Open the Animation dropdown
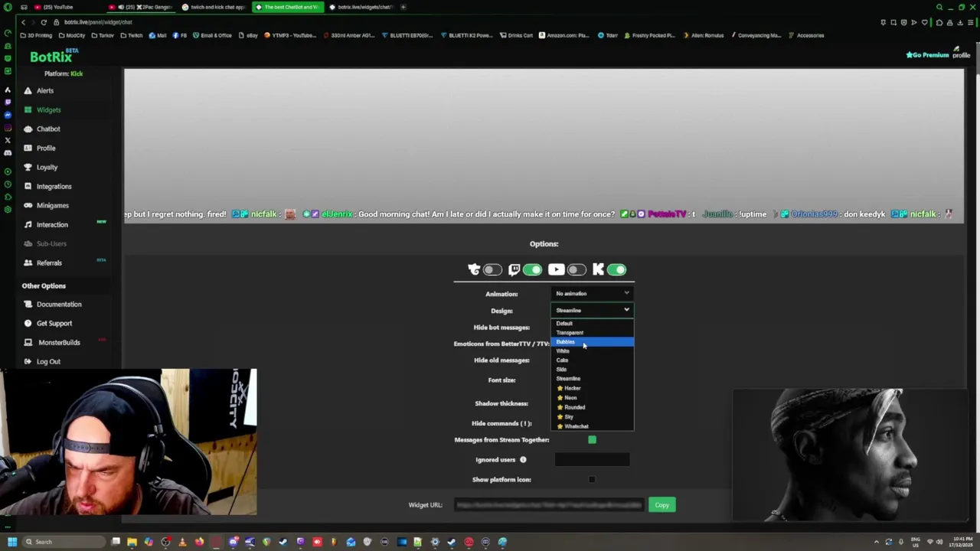 [x=592, y=294]
